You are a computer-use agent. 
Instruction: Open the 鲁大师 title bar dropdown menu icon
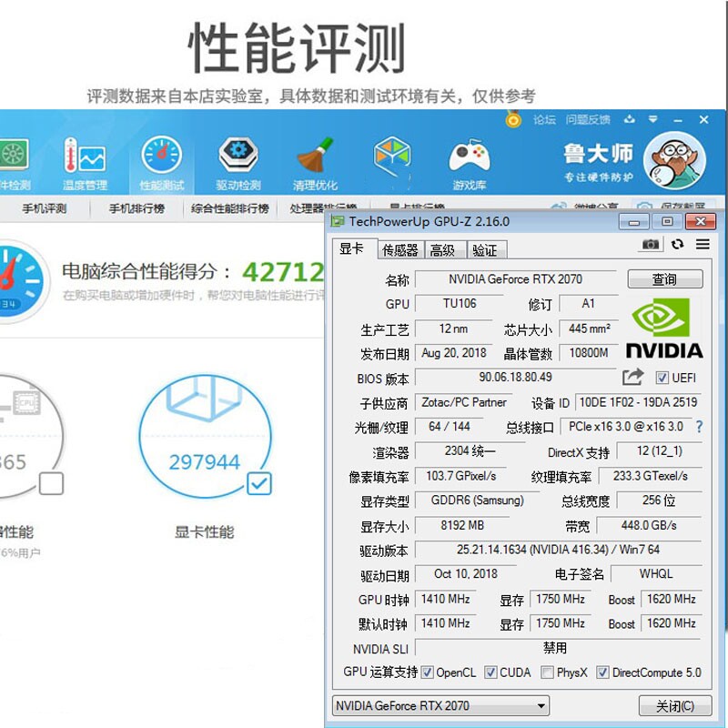pos(652,119)
